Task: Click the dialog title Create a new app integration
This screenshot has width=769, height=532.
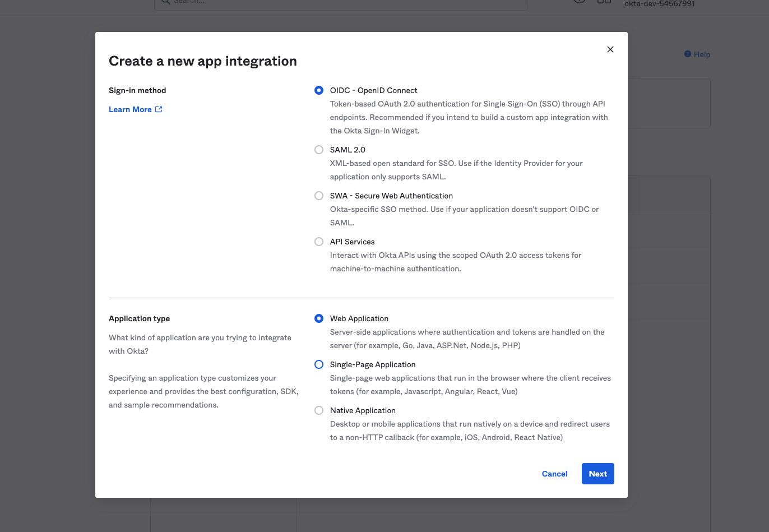Action: [x=203, y=61]
